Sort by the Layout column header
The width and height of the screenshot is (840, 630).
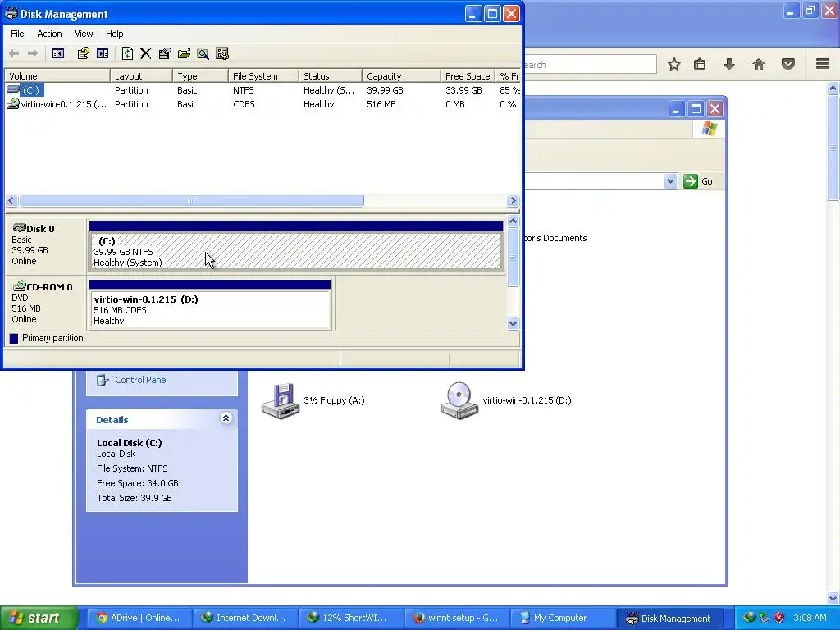click(x=141, y=76)
